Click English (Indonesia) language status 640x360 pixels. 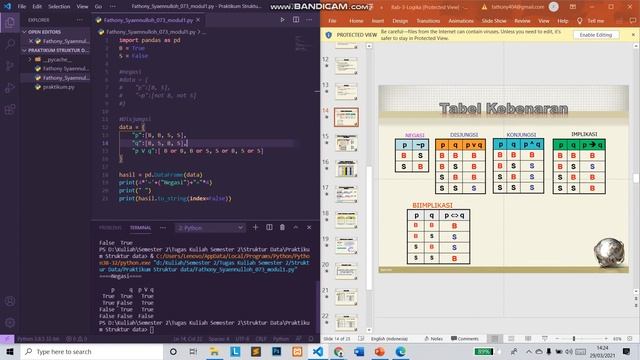[x=389, y=339]
